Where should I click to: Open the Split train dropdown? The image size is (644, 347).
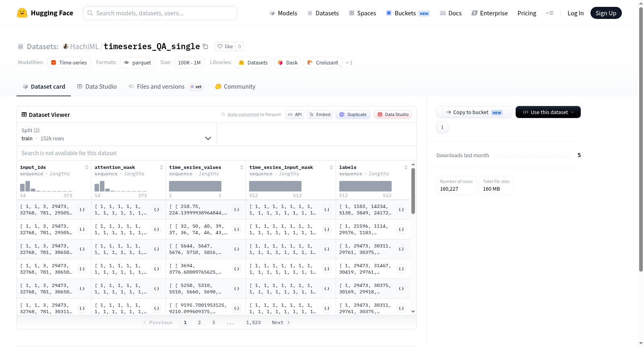point(117,134)
